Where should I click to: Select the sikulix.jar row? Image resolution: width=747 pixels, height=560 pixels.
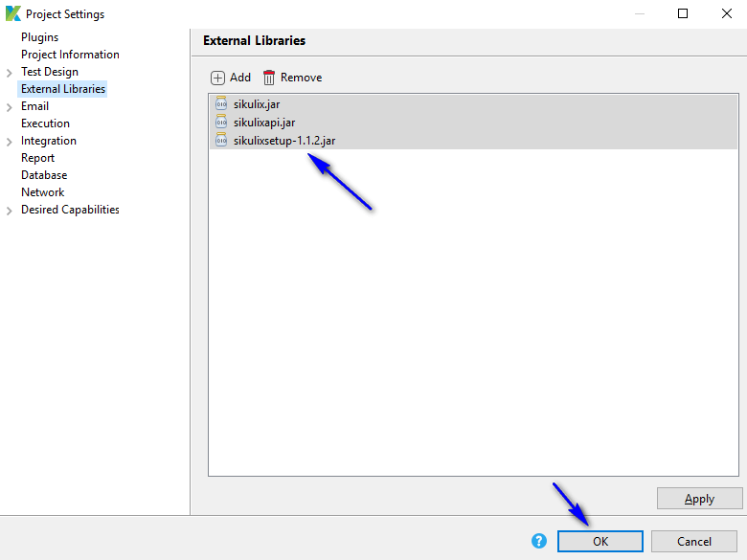coord(473,103)
